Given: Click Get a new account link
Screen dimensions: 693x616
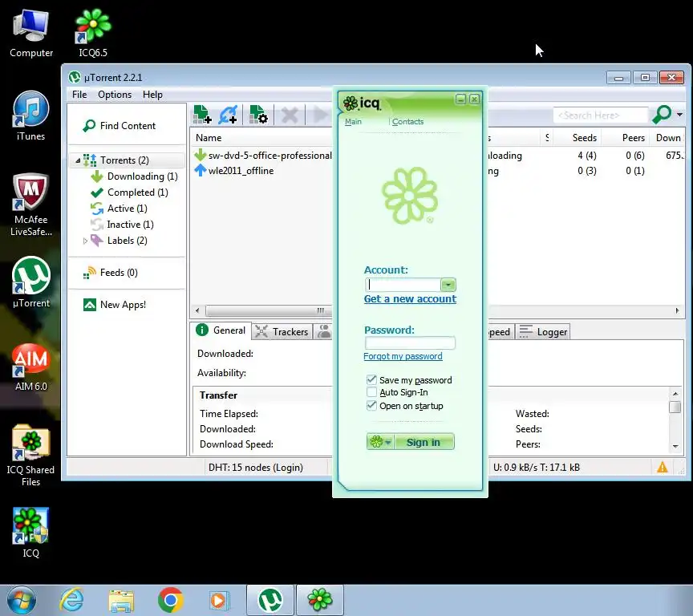Looking at the screenshot, I should point(410,299).
